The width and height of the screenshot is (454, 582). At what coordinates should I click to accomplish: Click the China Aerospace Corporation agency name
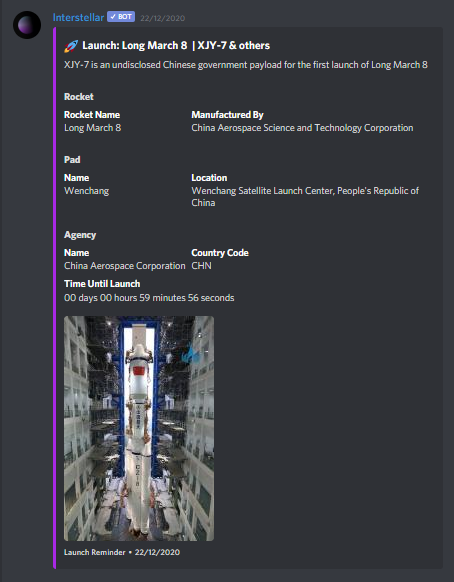point(124,266)
